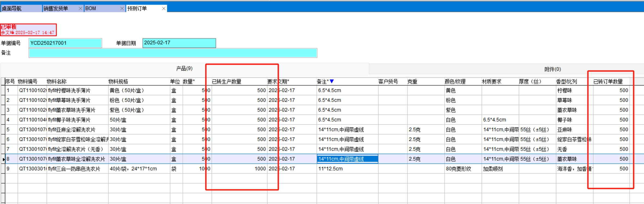Select the flyfit柠檬味洗手薄片 row name cell
644x204 pixels.
[x=77, y=91]
